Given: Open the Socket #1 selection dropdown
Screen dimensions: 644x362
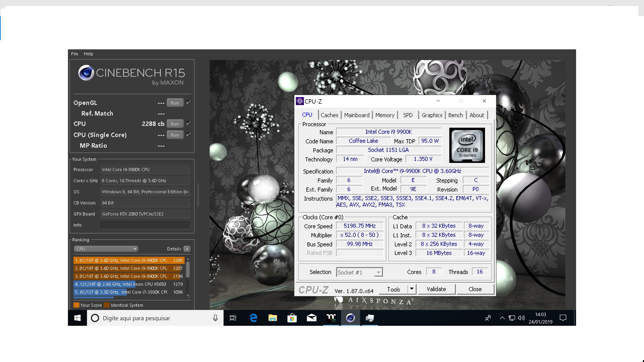Looking at the screenshot, I should point(359,272).
